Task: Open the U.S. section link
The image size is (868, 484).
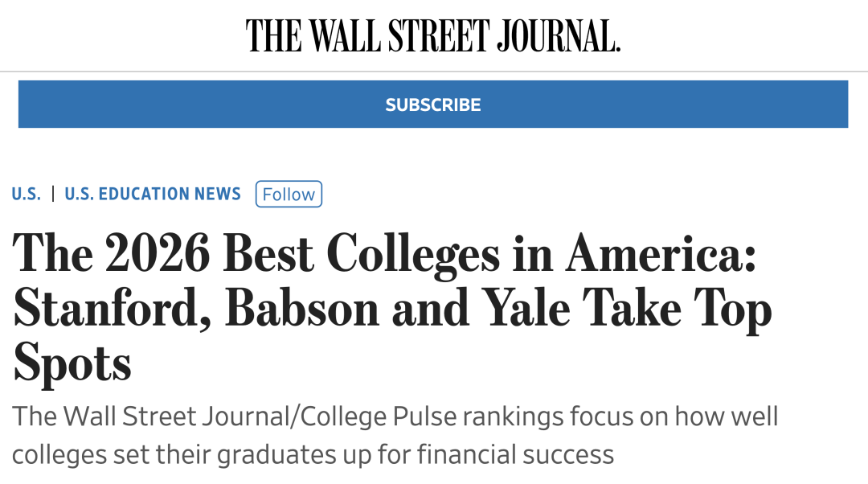Action: (x=27, y=194)
